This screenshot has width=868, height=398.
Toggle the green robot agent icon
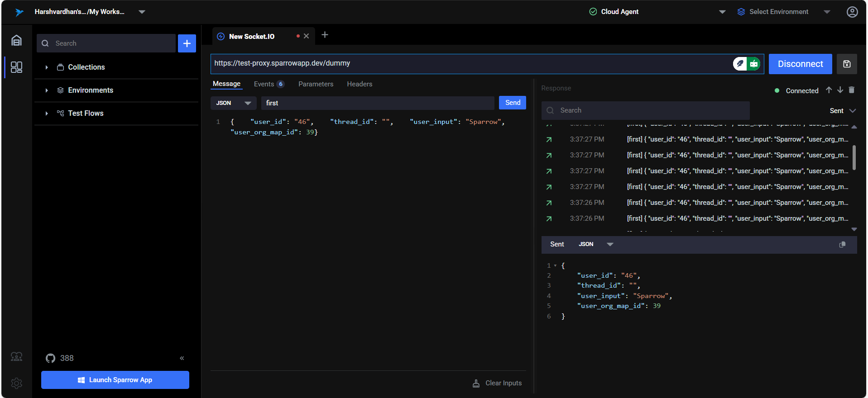(x=754, y=64)
